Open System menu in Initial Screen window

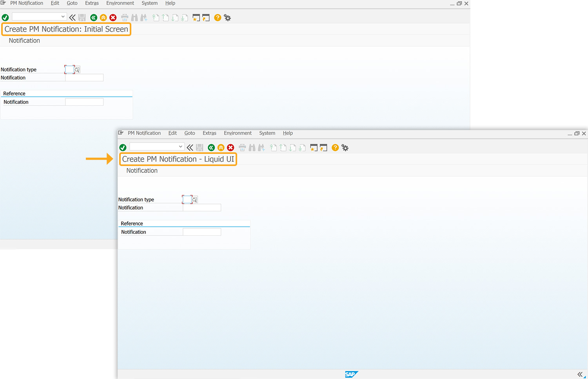click(149, 3)
